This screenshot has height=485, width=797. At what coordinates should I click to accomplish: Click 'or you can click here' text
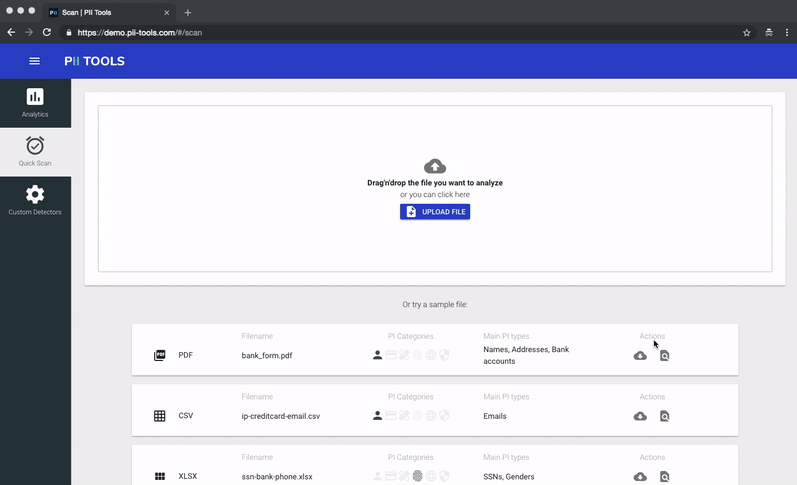[x=435, y=194]
